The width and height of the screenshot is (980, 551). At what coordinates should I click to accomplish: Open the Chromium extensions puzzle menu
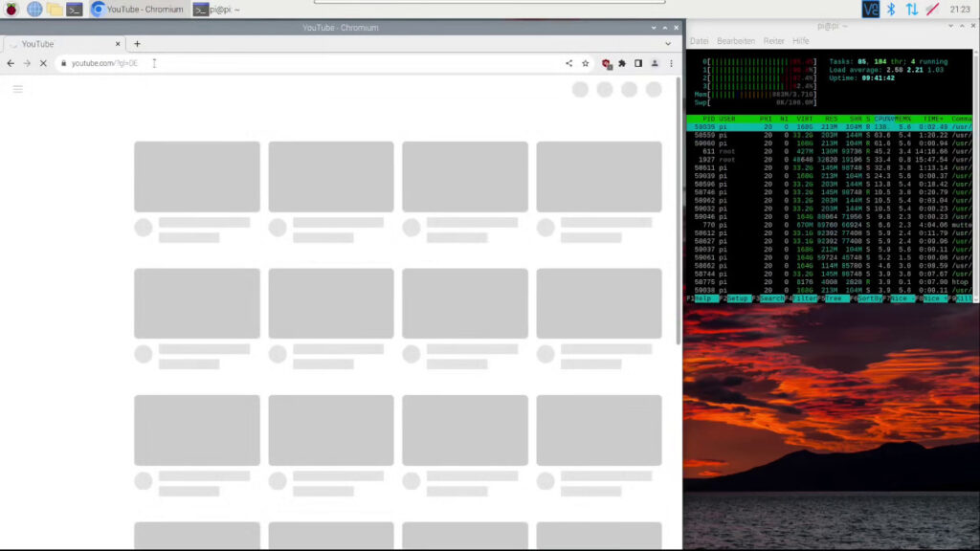point(622,63)
